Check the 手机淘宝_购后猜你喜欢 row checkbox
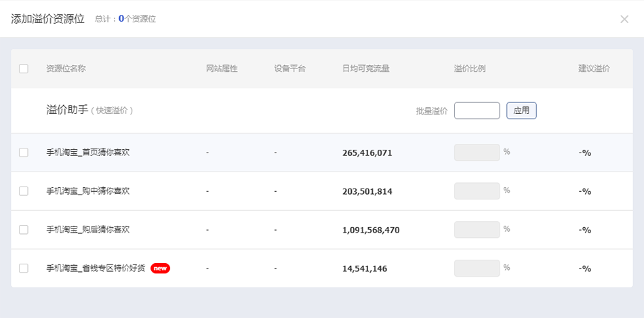This screenshot has height=318, width=644. click(24, 230)
